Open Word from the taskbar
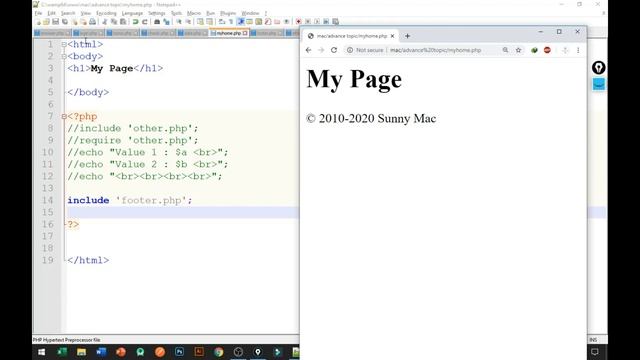The height and width of the screenshot is (360, 640). (101, 352)
